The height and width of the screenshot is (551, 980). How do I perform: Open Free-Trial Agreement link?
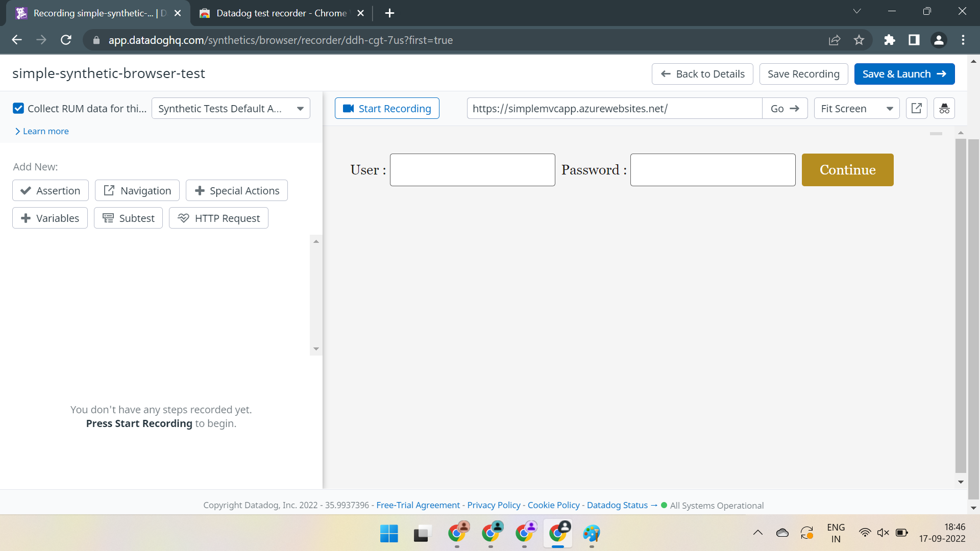point(418,505)
